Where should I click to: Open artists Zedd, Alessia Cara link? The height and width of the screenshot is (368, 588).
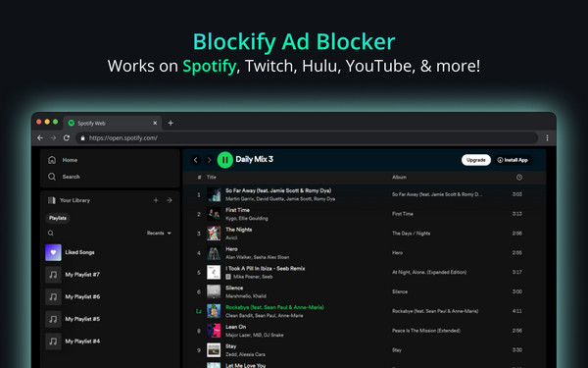[245, 354]
